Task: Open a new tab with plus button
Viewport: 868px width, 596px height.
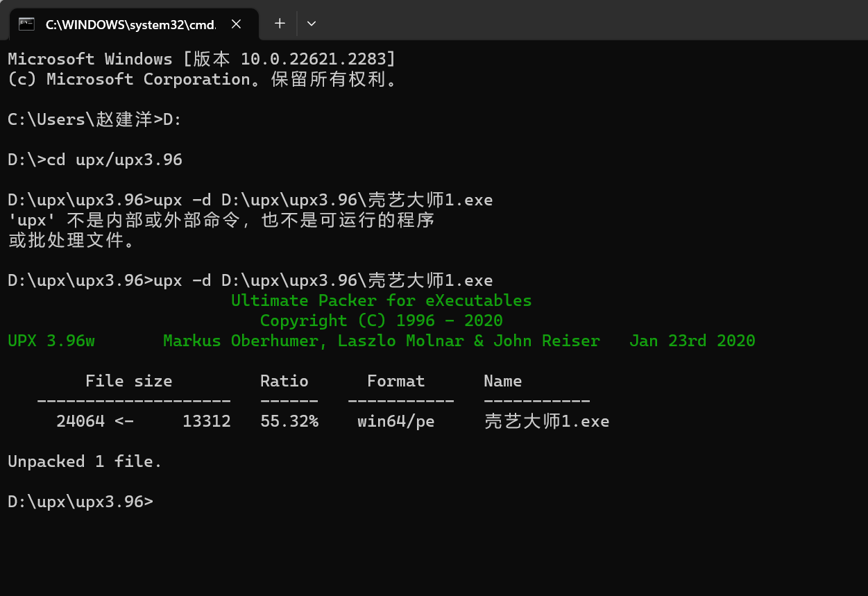Action: 280,24
